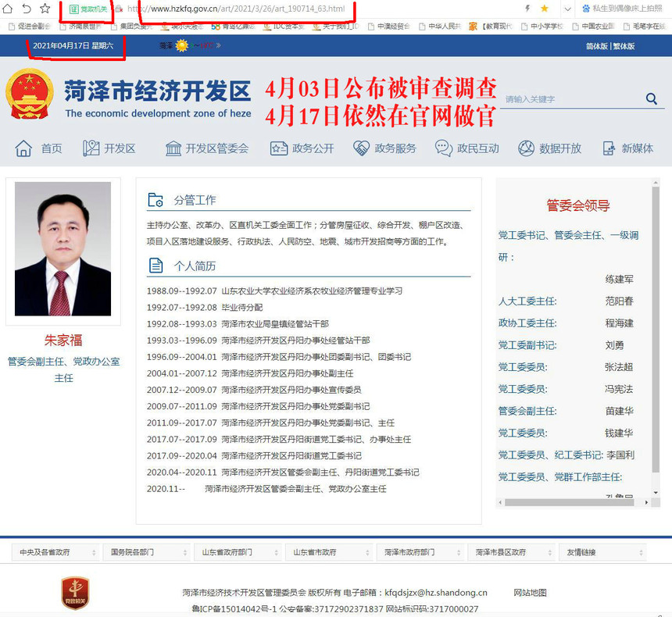Open the address bar chevron dropdown
The image size is (672, 617).
pos(567,9)
